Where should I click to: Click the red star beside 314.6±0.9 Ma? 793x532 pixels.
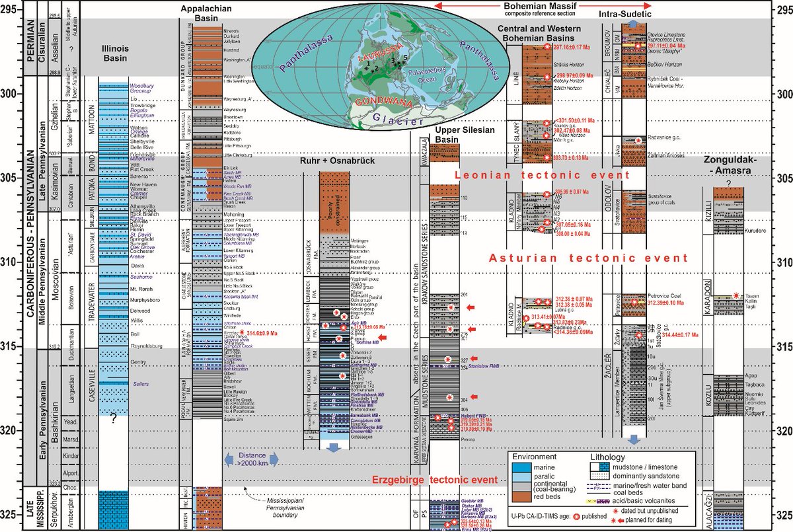(242, 333)
